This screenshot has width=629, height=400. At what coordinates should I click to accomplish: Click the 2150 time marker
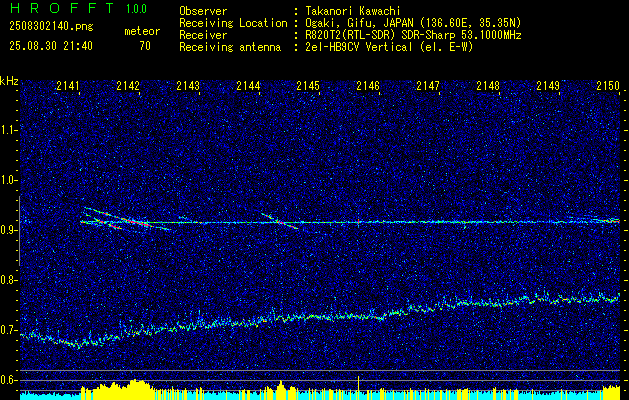(x=608, y=86)
